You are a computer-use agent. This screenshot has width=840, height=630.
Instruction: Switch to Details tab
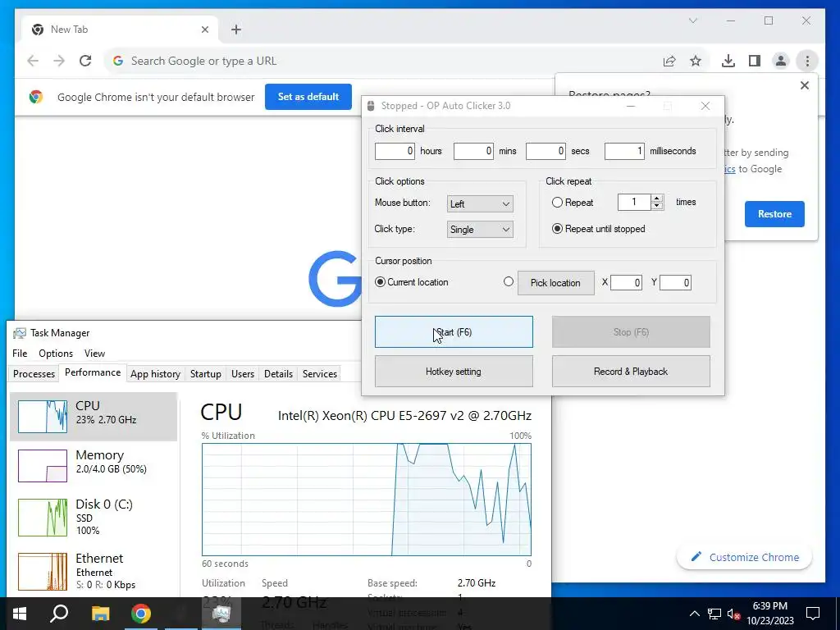[279, 374]
